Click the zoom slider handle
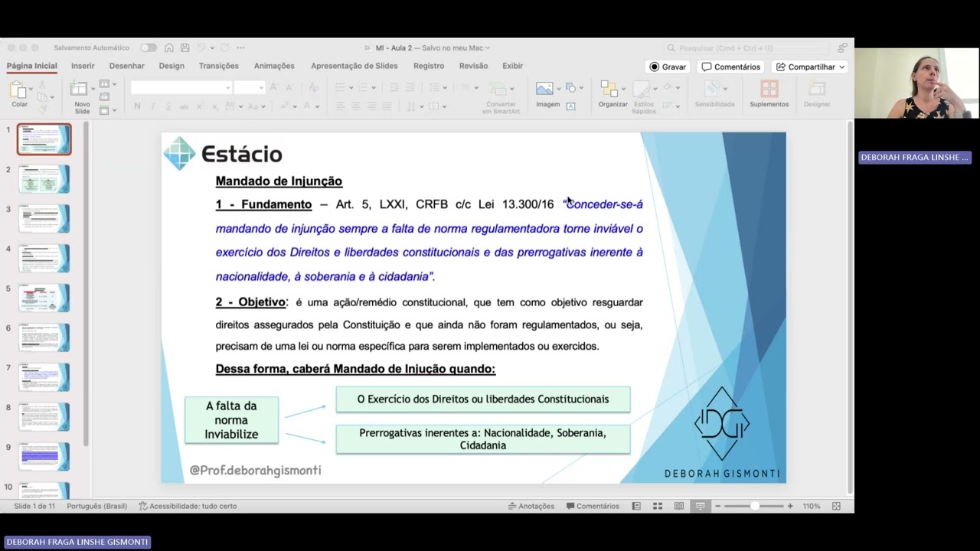Viewport: 980px width, 551px height. (x=755, y=506)
